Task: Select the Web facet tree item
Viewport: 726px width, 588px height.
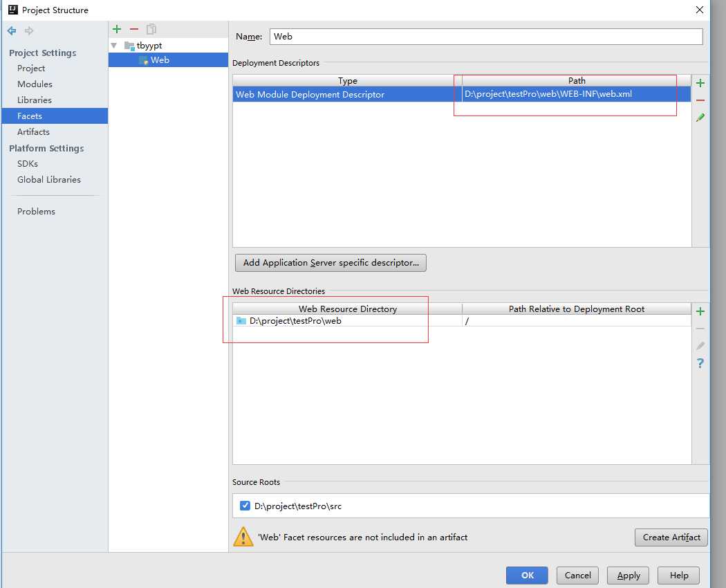Action: [x=168, y=59]
